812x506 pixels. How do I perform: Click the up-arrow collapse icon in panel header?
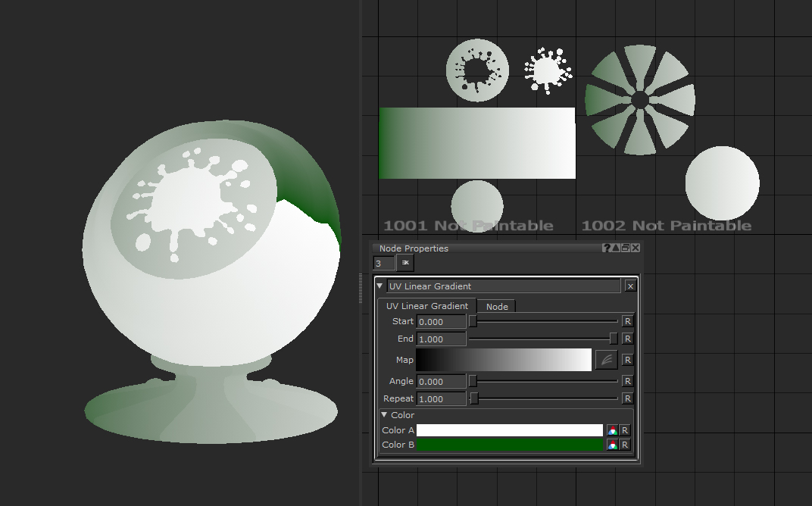pos(616,248)
